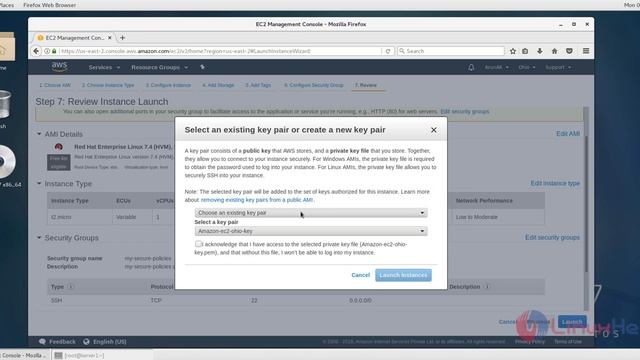Image resolution: width=640 pixels, height=360 pixels.
Task: Click the Description column info icon
Action: click(487, 287)
